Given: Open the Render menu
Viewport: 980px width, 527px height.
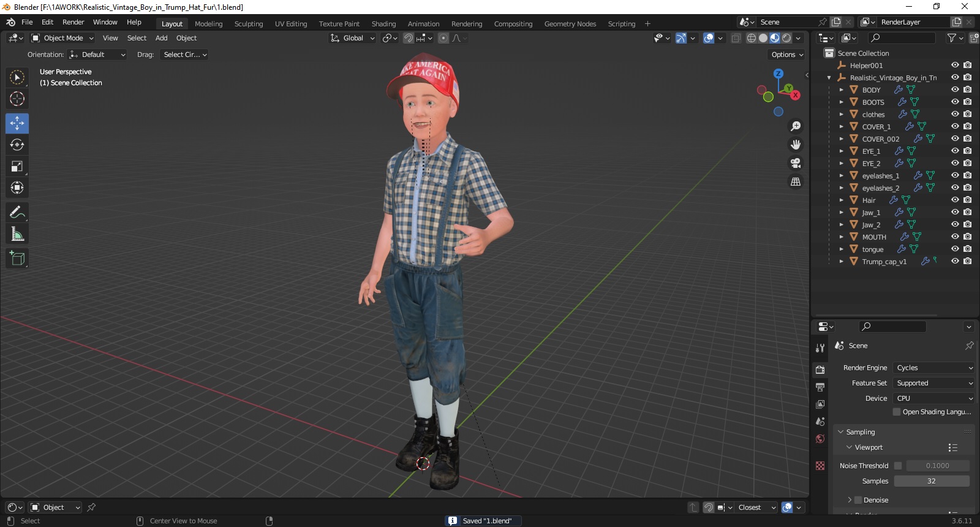Looking at the screenshot, I should coord(73,22).
